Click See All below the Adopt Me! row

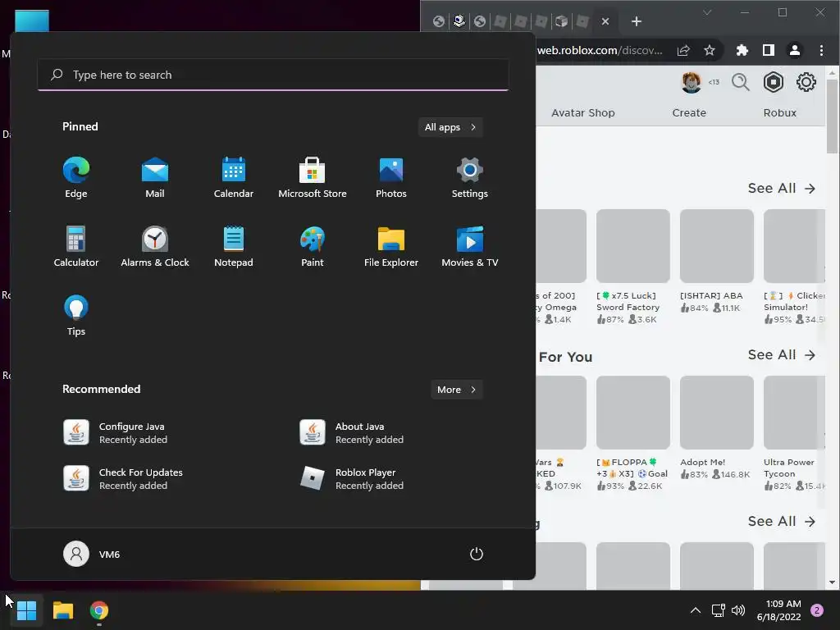[x=782, y=522]
